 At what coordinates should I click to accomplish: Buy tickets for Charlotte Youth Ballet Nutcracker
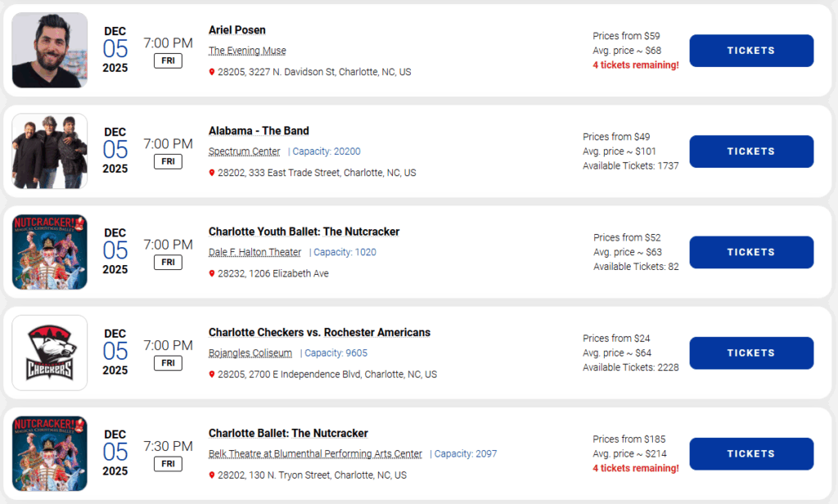(750, 252)
